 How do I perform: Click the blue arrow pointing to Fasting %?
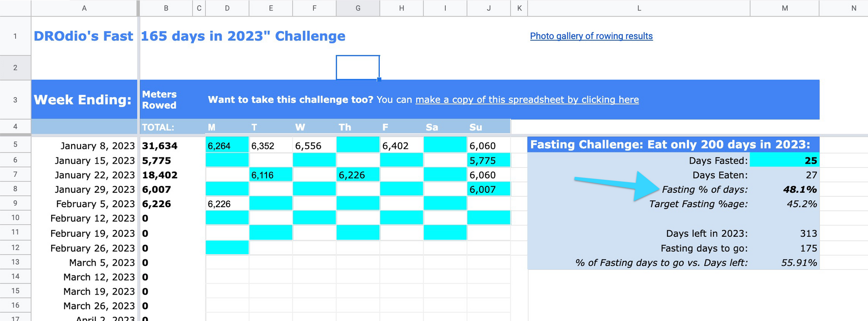617,186
